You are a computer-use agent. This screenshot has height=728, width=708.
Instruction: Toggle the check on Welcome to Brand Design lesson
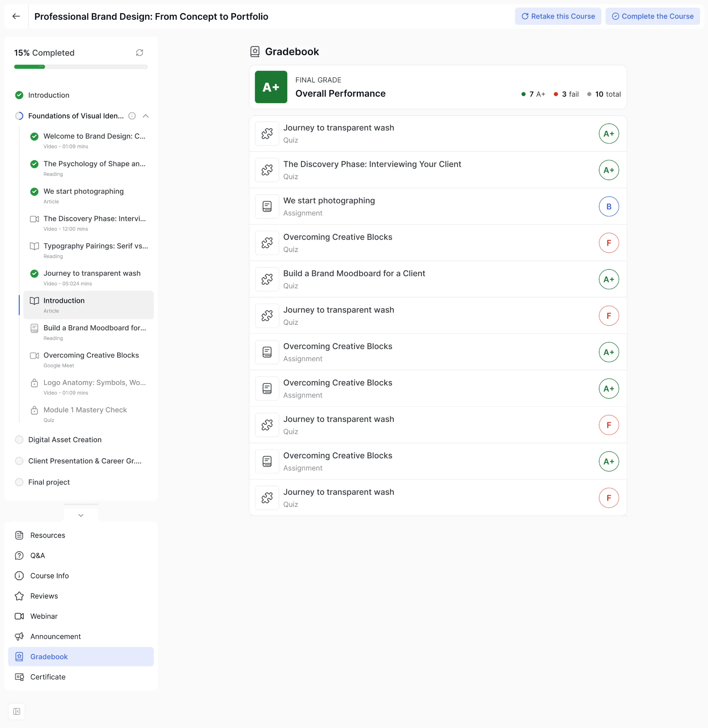(x=34, y=136)
